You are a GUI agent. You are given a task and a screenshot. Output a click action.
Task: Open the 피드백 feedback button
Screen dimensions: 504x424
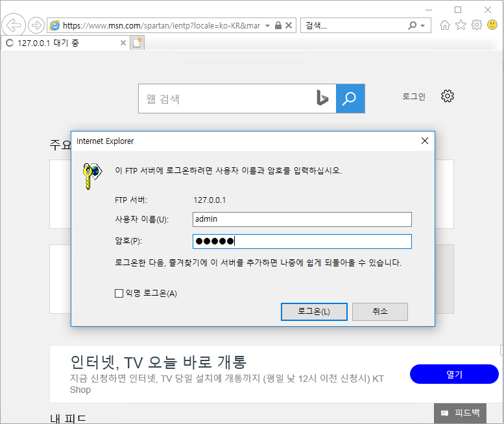pyautogui.click(x=460, y=413)
